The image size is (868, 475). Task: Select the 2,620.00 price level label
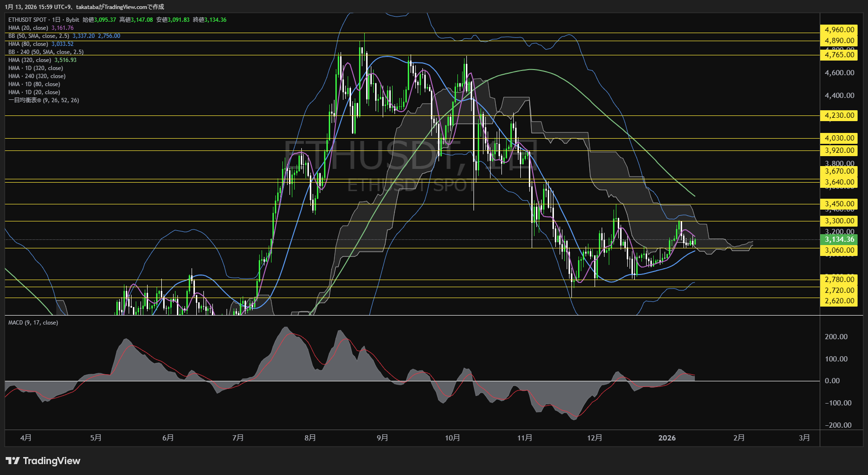(839, 301)
